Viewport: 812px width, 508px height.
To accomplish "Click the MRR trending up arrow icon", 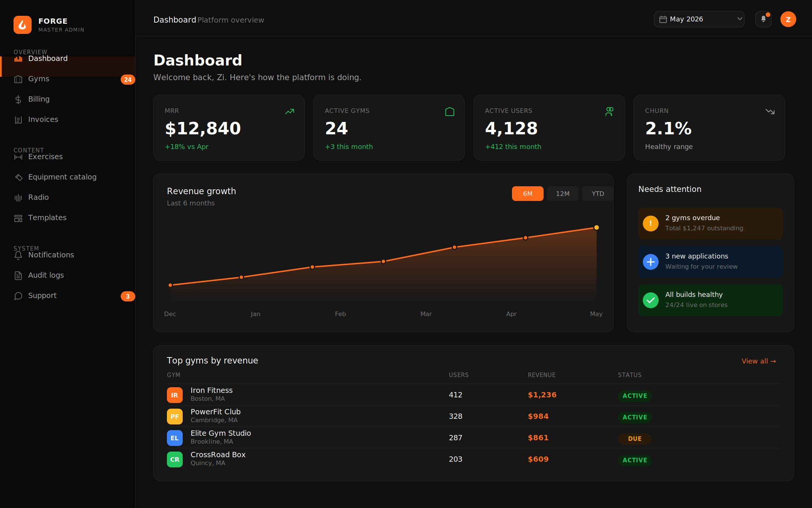I will pyautogui.click(x=289, y=111).
